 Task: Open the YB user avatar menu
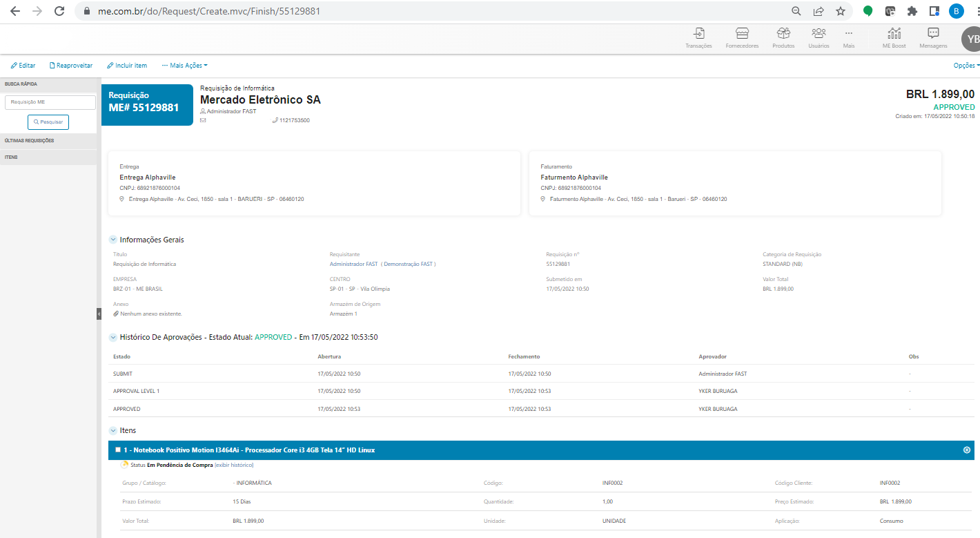(x=972, y=39)
